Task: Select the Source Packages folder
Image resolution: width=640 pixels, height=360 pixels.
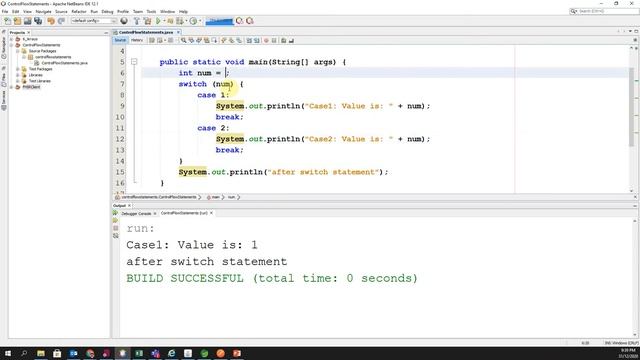Action: [42, 51]
